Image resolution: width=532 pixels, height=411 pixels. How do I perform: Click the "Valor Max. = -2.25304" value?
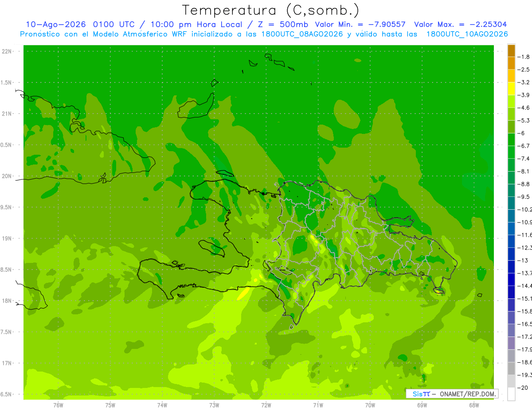[460, 24]
